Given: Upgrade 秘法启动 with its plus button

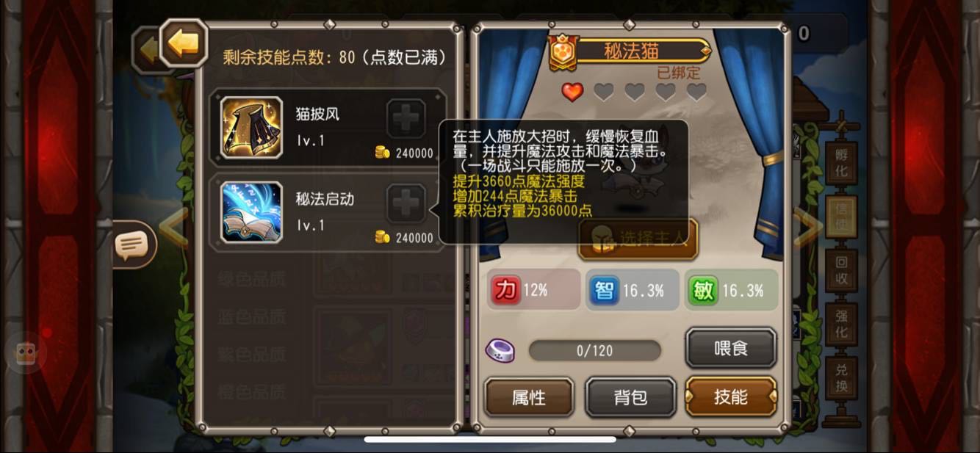Looking at the screenshot, I should [x=406, y=204].
